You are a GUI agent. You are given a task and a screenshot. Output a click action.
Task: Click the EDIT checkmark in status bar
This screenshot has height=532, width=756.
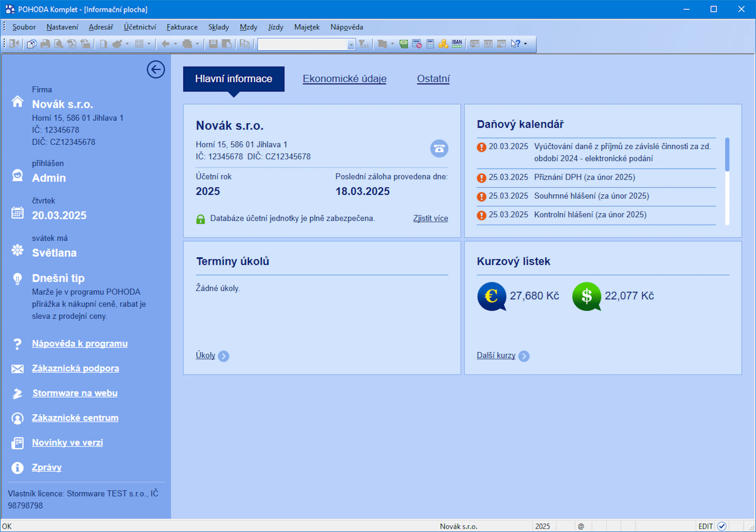(x=722, y=526)
